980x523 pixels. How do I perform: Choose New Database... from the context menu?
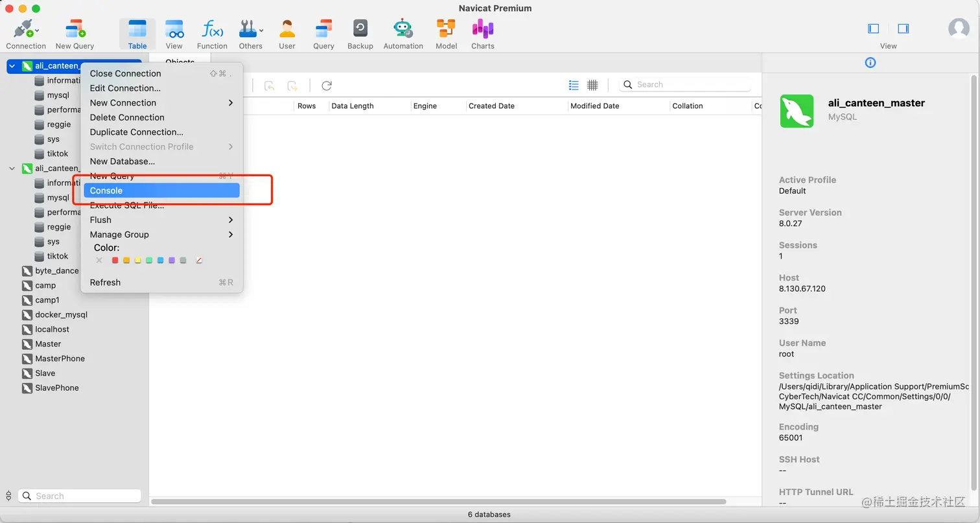click(161, 161)
